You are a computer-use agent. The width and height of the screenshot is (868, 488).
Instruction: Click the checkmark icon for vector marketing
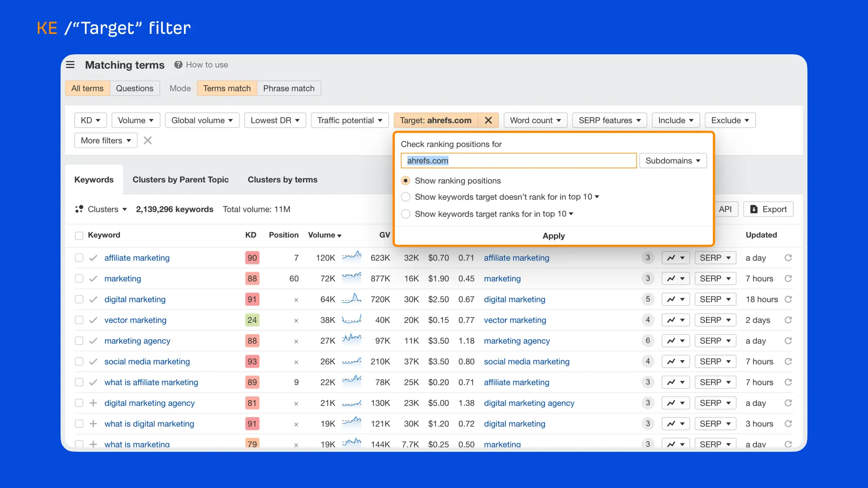click(x=93, y=320)
